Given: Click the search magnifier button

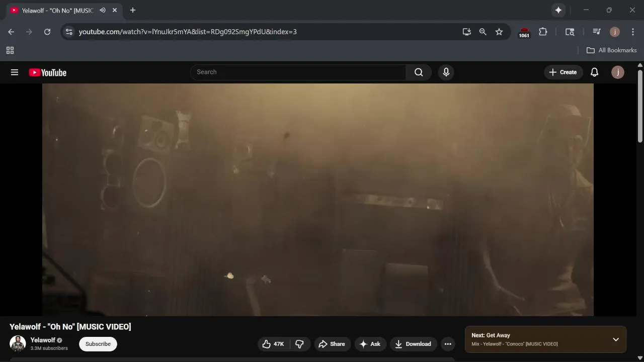Looking at the screenshot, I should tap(419, 72).
